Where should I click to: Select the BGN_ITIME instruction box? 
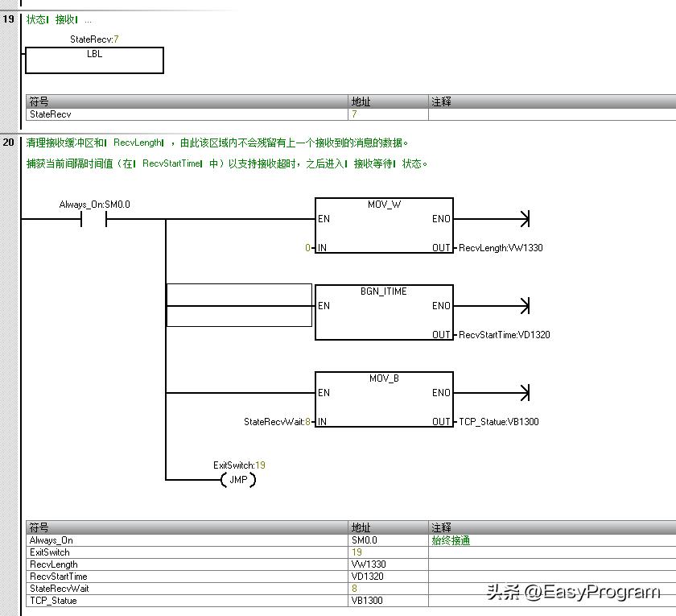click(x=384, y=312)
